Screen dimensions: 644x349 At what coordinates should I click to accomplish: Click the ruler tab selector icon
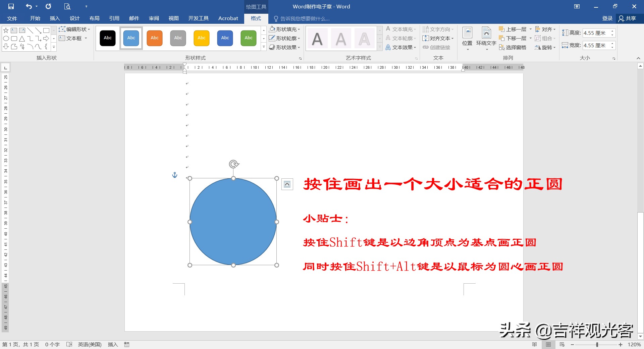5,68
